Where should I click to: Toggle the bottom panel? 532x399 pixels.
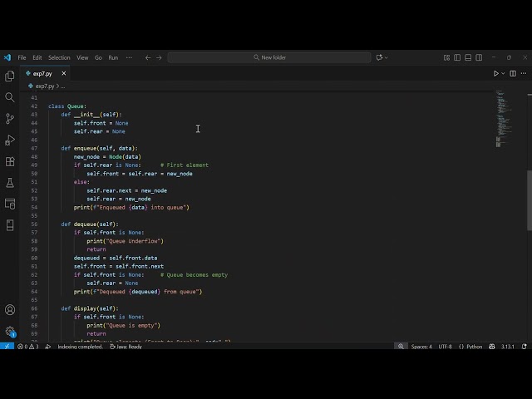[468, 57]
